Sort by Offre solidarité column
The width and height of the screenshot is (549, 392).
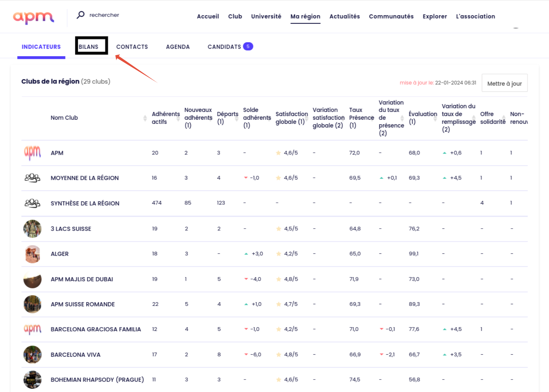tap(504, 118)
